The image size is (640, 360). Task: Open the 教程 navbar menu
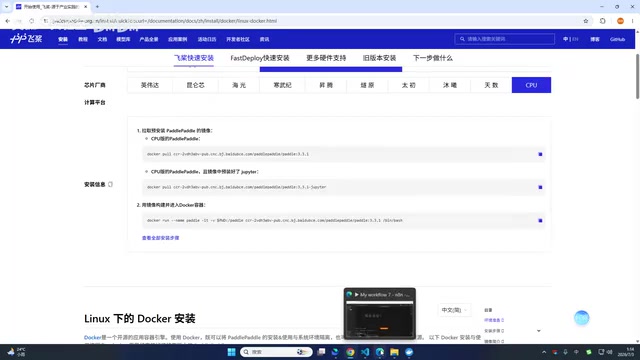coord(83,39)
